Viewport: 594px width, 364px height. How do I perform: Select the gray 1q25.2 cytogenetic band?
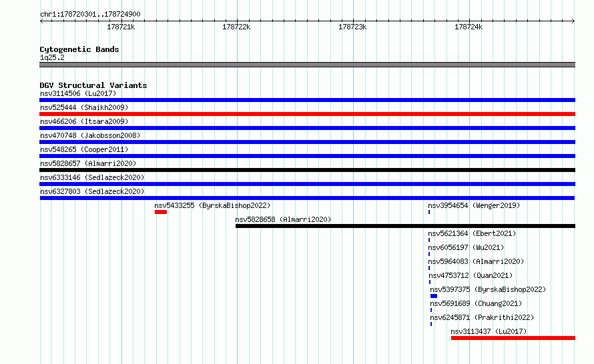point(307,65)
